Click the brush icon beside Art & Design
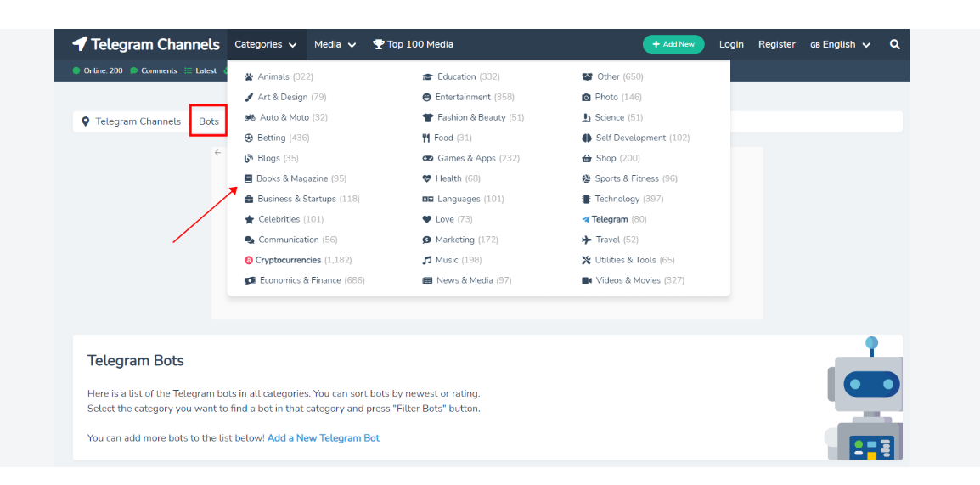This screenshot has height=485, width=980. 249,98
